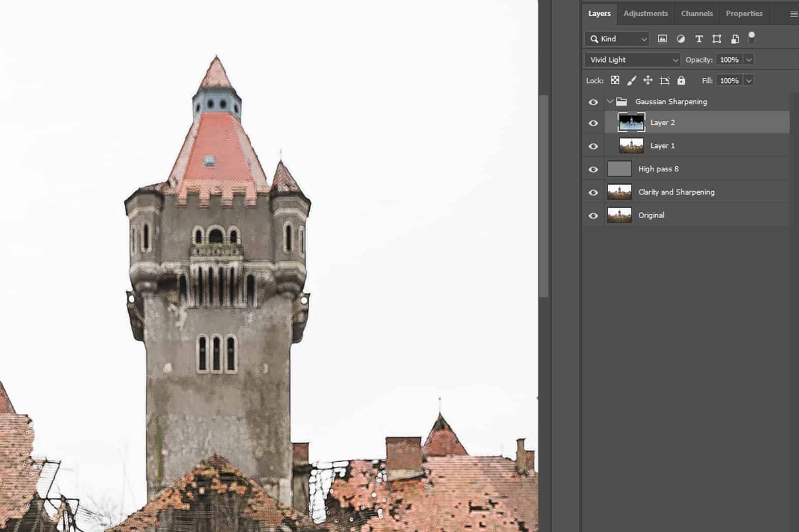Filter for pixel layers icon

[662, 39]
